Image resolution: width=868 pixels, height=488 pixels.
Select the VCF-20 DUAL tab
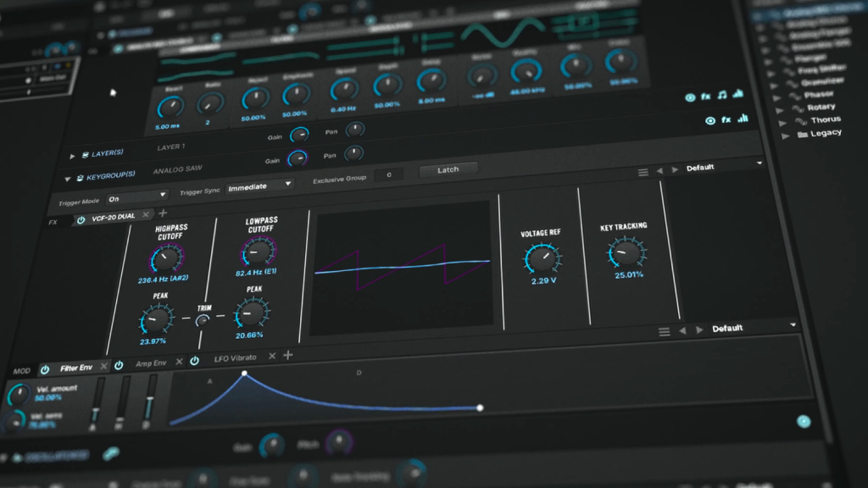coord(113,218)
